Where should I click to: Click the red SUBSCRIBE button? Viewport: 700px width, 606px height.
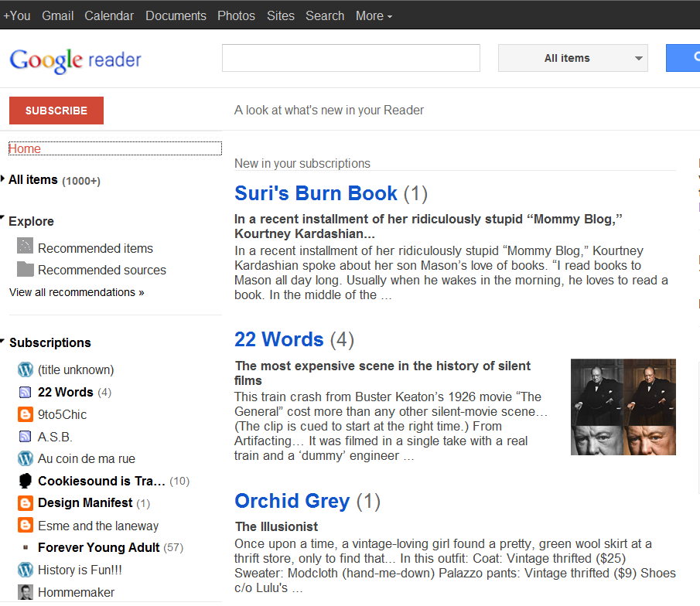pos(56,111)
